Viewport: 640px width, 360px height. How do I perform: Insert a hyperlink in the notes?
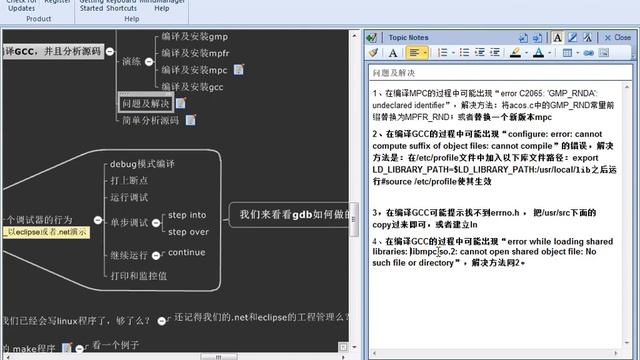pyautogui.click(x=589, y=53)
